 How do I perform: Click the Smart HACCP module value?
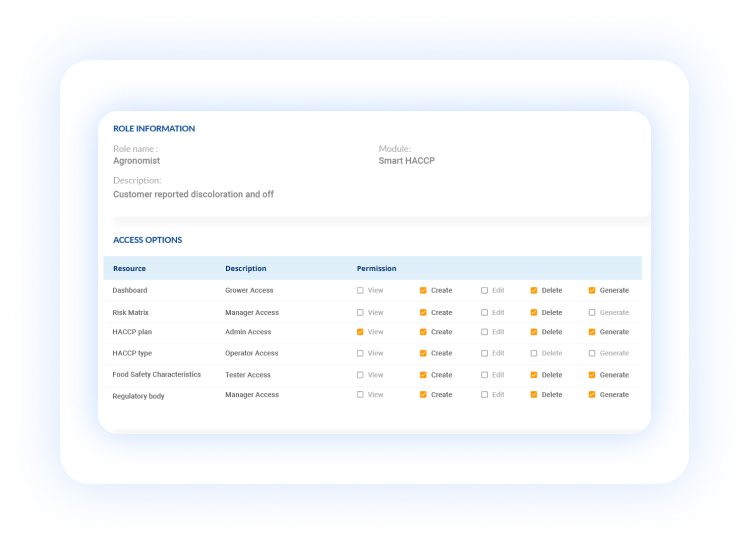(x=407, y=161)
